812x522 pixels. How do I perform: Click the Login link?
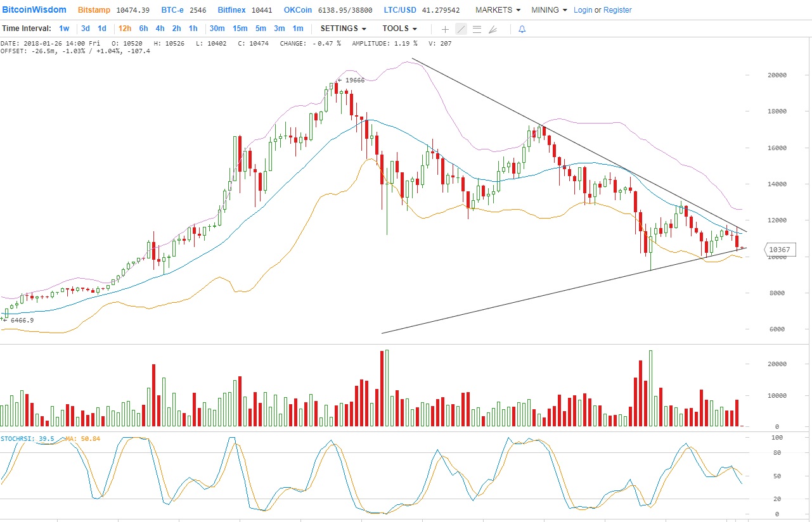(583, 10)
